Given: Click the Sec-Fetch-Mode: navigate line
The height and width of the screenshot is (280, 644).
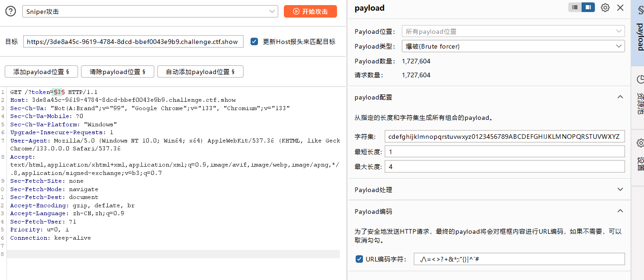Looking at the screenshot, I should tap(54, 189).
